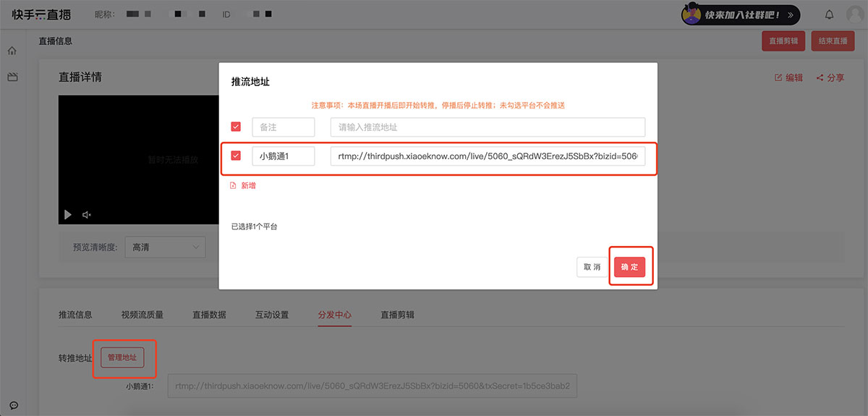Screen dimensions: 868x416
Task: Click the notification bell icon
Action: [x=830, y=14]
